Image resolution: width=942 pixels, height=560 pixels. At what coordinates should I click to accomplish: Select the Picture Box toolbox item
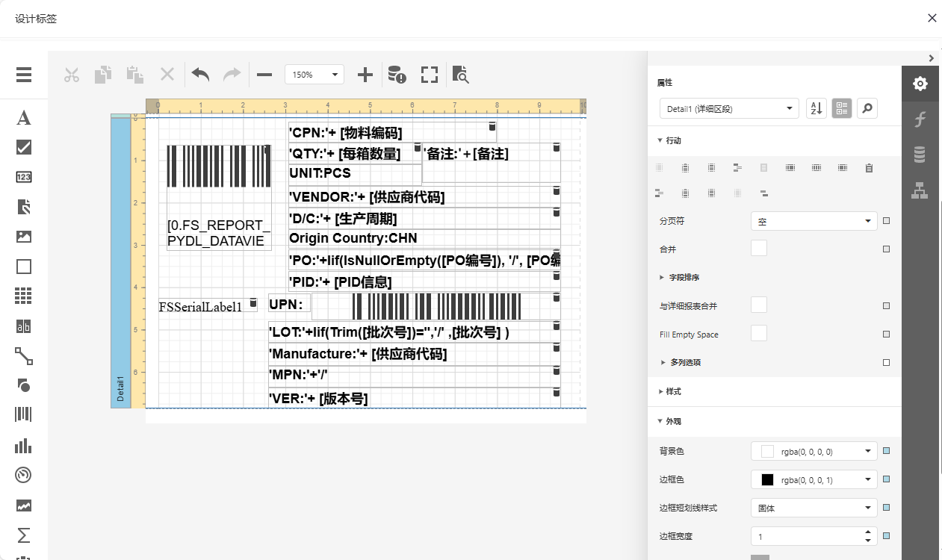click(24, 237)
